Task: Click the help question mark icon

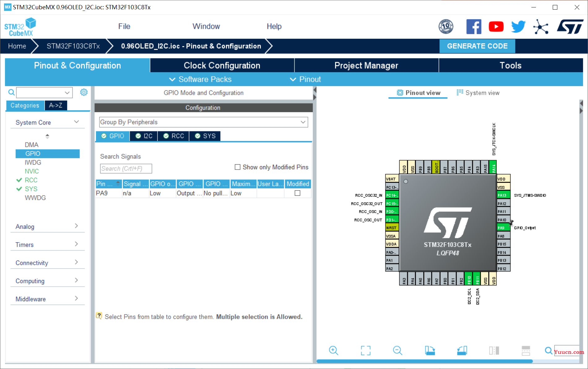Action: coord(99,316)
